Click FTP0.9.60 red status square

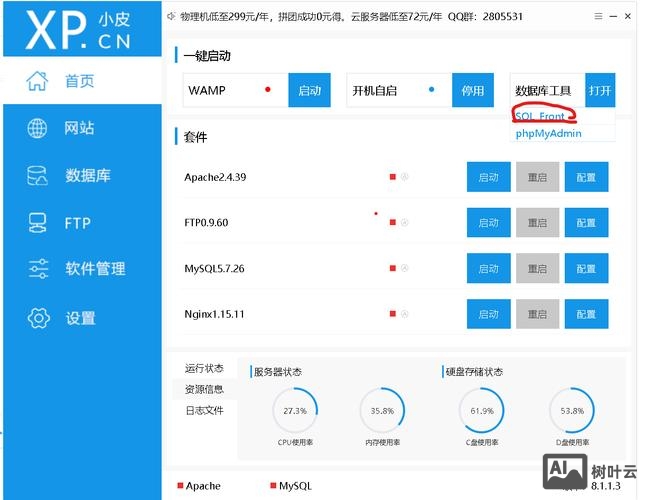point(392,222)
